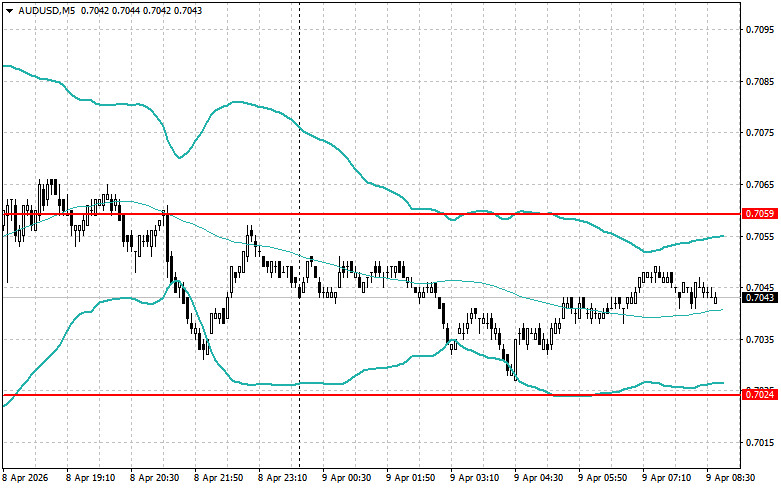Click the 8 Apr 20:30 time label
The image size is (781, 489).
(154, 478)
